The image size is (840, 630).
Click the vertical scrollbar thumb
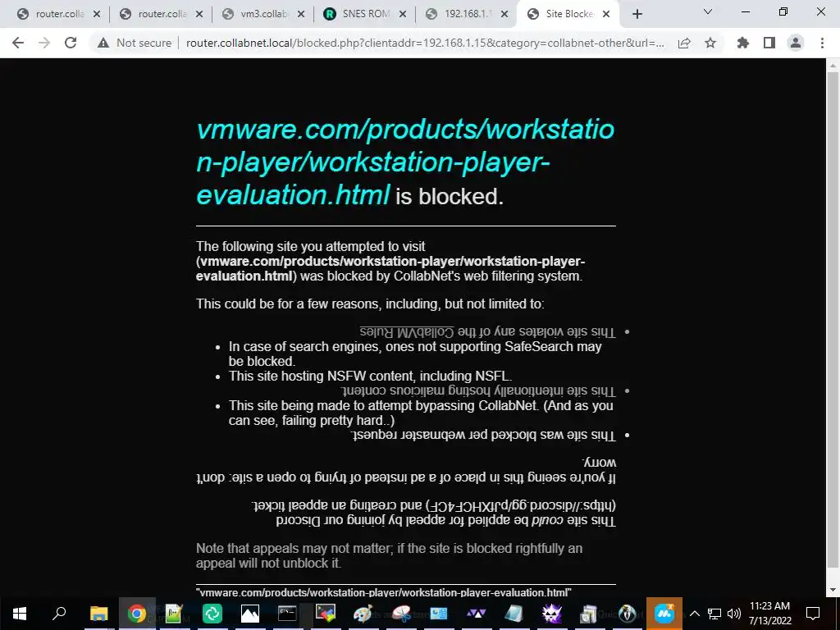[833, 320]
